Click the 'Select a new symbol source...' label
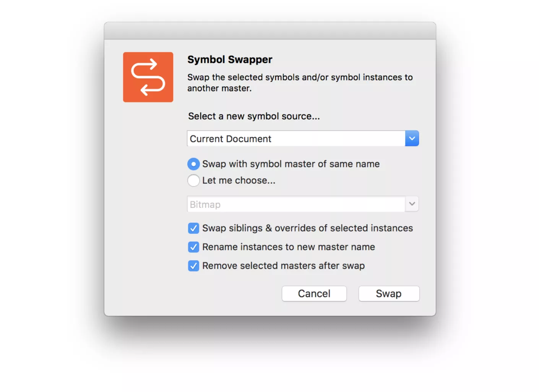 254,116
